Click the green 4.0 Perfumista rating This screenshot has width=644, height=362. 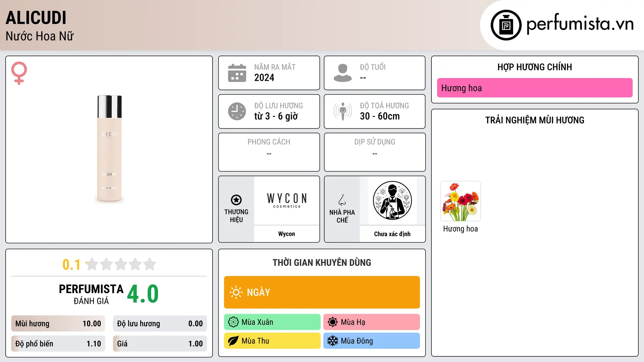(143, 294)
